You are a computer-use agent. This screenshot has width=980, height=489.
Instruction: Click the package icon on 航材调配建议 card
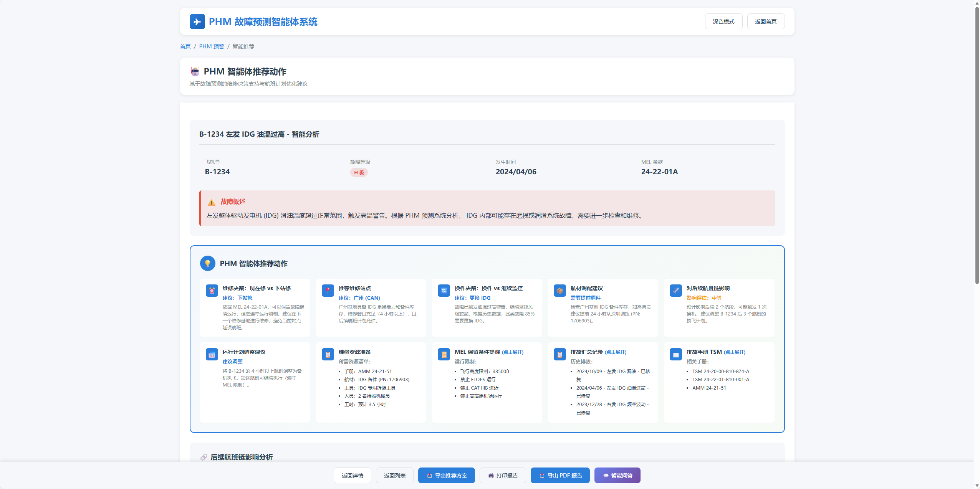click(x=560, y=291)
